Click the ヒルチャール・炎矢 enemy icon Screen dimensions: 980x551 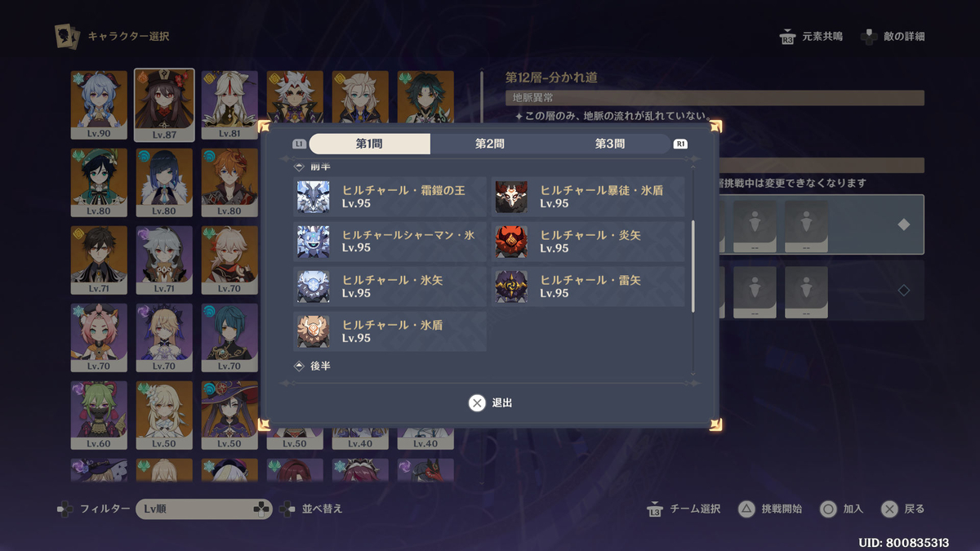tap(511, 242)
